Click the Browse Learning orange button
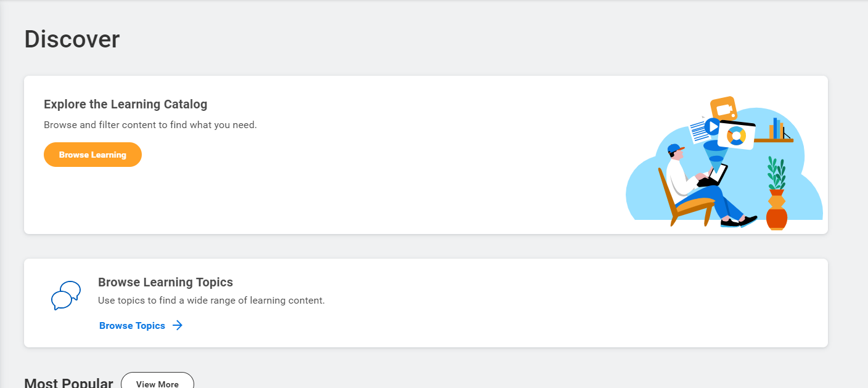 click(92, 155)
